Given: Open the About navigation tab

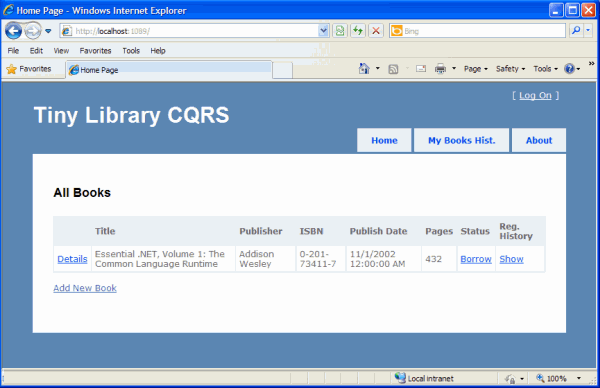Looking at the screenshot, I should coord(539,140).
